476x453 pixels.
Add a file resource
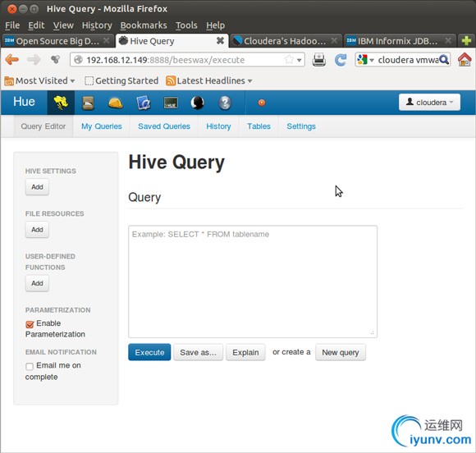point(37,230)
